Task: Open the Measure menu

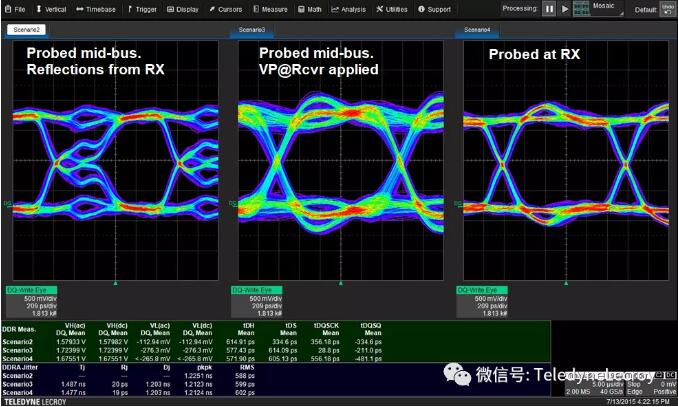Action: [272, 9]
